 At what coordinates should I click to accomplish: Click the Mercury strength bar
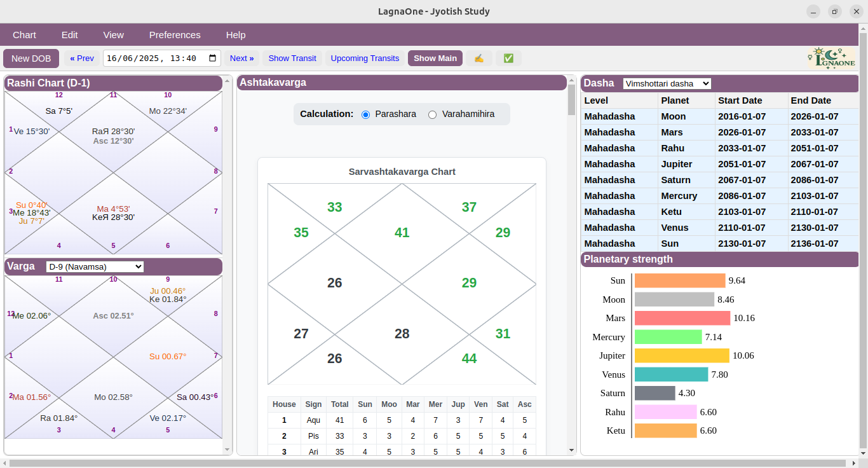pyautogui.click(x=668, y=337)
